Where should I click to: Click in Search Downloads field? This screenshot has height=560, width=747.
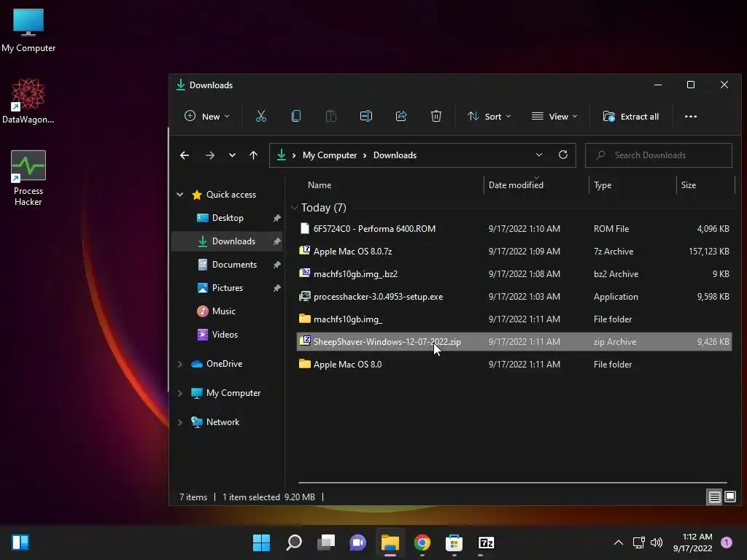(659, 155)
